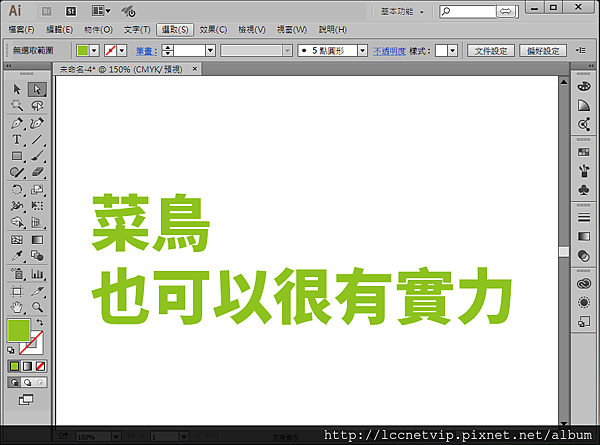The height and width of the screenshot is (445, 600).
Task: Open the Edit menu
Action: [60, 29]
